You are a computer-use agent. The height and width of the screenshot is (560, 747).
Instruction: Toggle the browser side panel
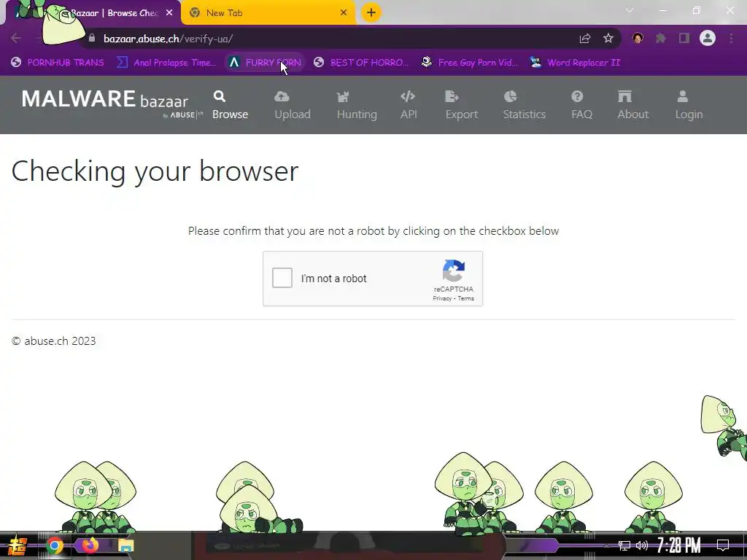coord(684,39)
